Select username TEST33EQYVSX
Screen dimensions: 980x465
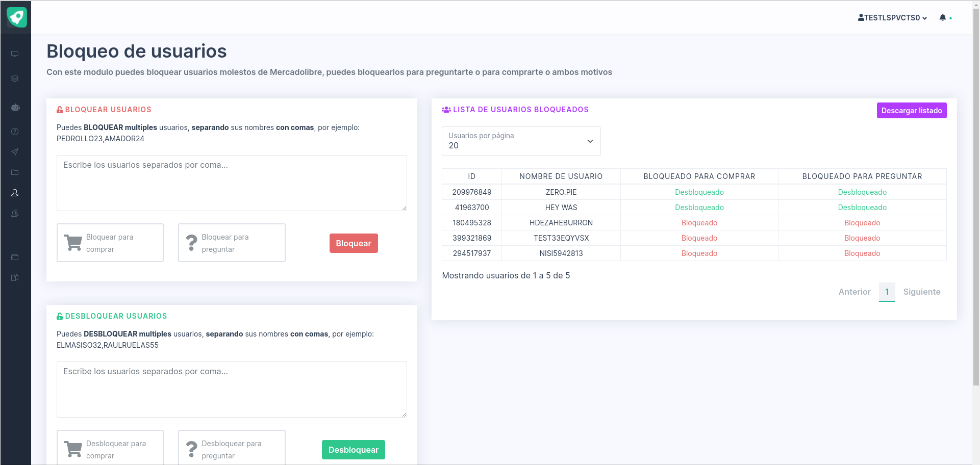[x=561, y=238]
